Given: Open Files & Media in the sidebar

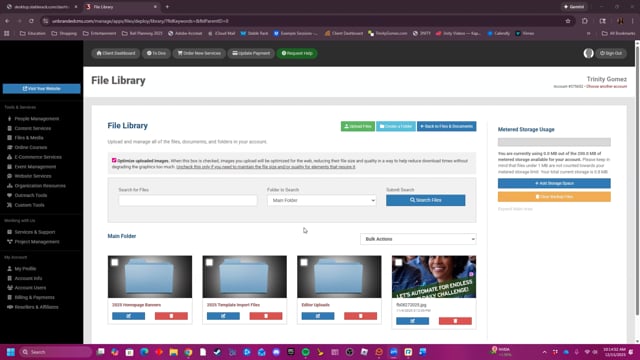Looking at the screenshot, I should (x=29, y=138).
